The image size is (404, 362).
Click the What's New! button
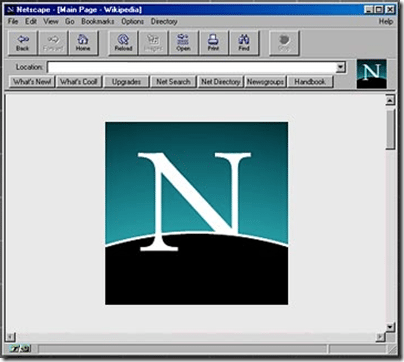point(32,82)
